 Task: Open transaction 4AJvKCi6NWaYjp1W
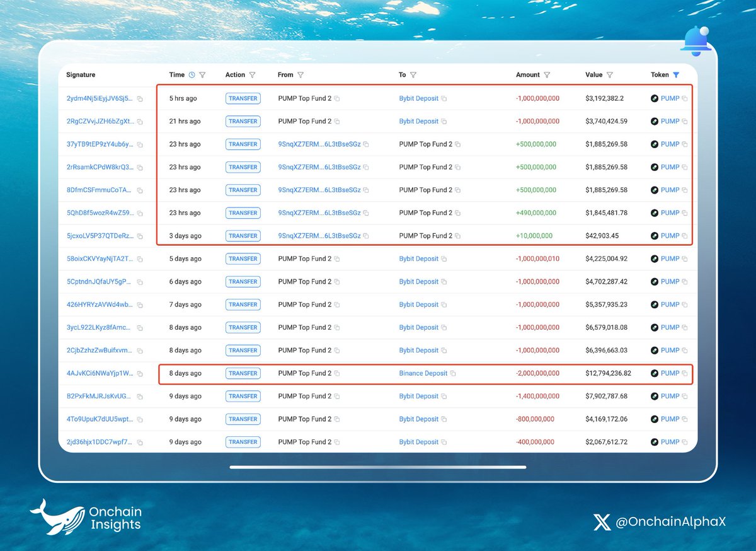pos(100,373)
